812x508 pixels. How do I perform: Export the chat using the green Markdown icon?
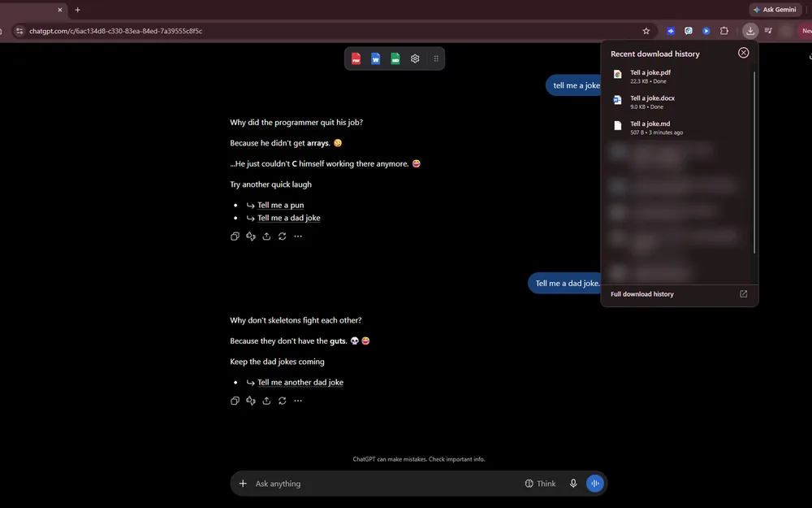(x=395, y=59)
